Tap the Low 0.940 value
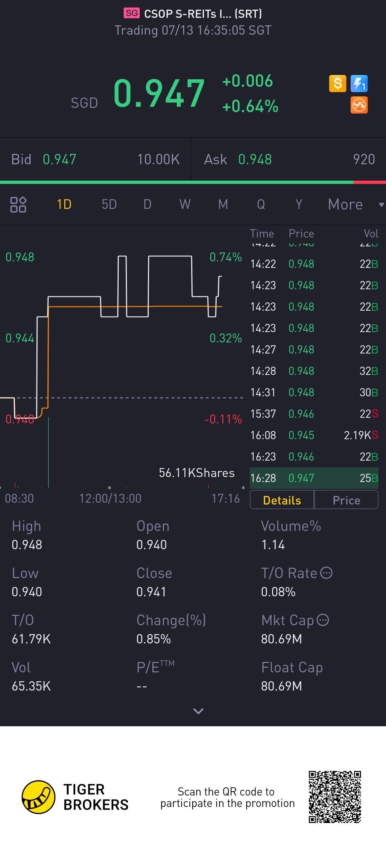Image resolution: width=386 pixels, height=868 pixels. [x=27, y=592]
